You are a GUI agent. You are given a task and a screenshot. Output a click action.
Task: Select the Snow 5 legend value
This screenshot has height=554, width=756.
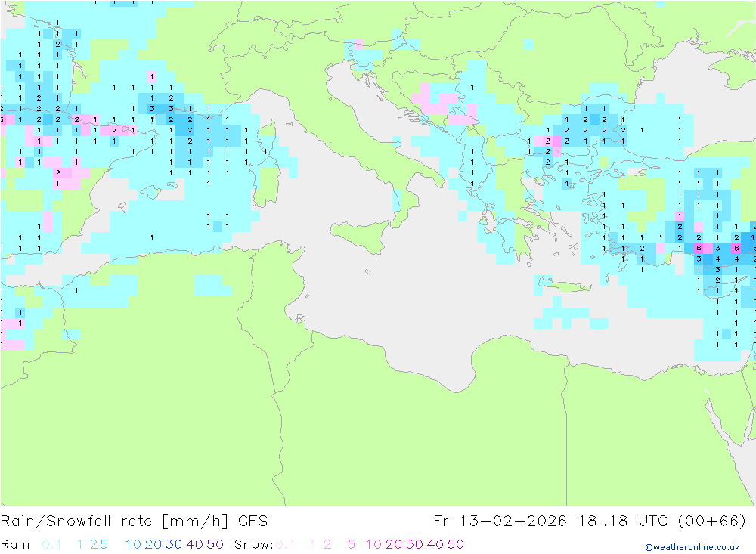coord(352,544)
